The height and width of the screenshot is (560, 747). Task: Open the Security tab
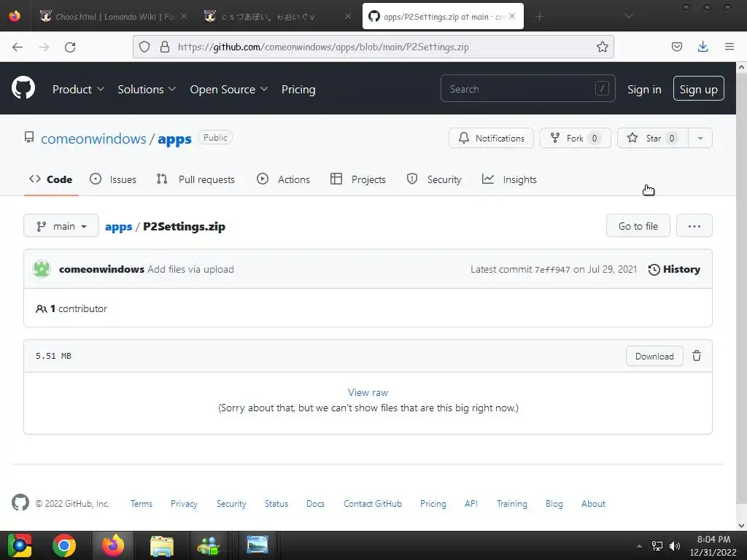[x=434, y=179]
